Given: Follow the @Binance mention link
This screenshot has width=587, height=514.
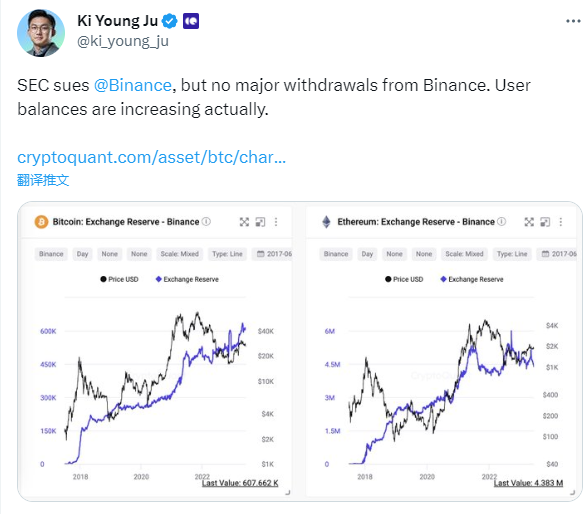Looking at the screenshot, I should point(133,85).
